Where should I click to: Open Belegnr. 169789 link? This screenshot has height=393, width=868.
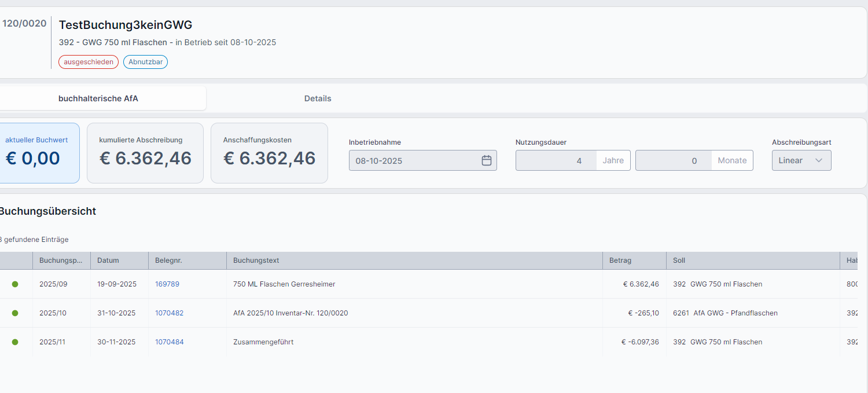point(167,284)
